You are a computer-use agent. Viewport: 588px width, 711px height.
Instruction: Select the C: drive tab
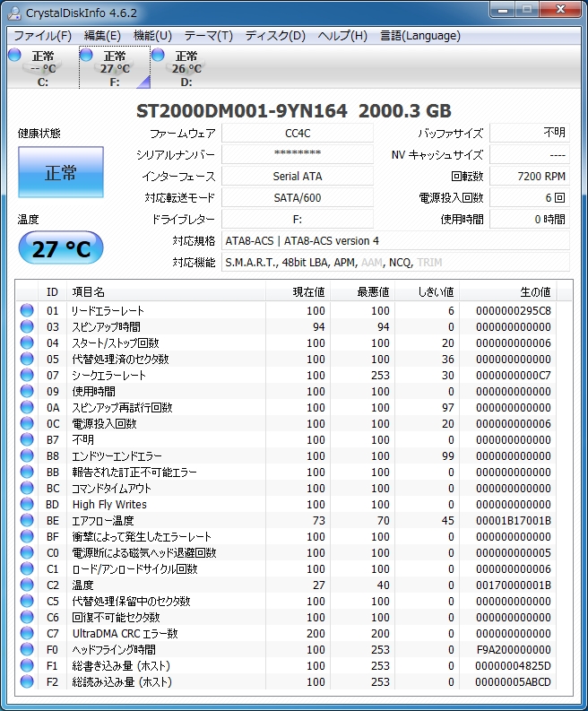click(43, 67)
